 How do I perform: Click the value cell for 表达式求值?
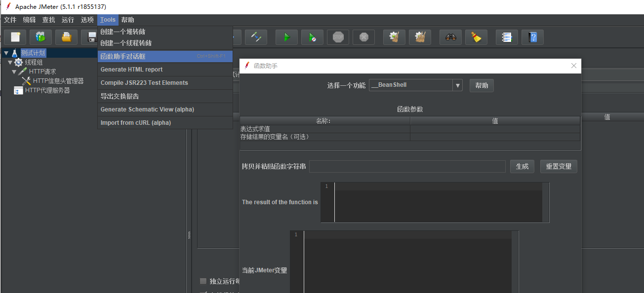pos(495,129)
